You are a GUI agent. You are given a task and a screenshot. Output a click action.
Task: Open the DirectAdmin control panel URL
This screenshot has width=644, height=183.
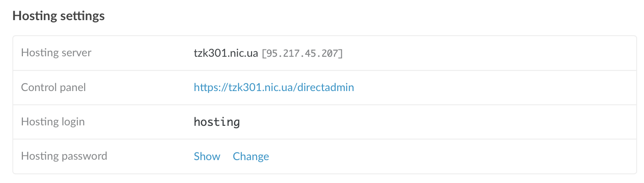pos(273,87)
